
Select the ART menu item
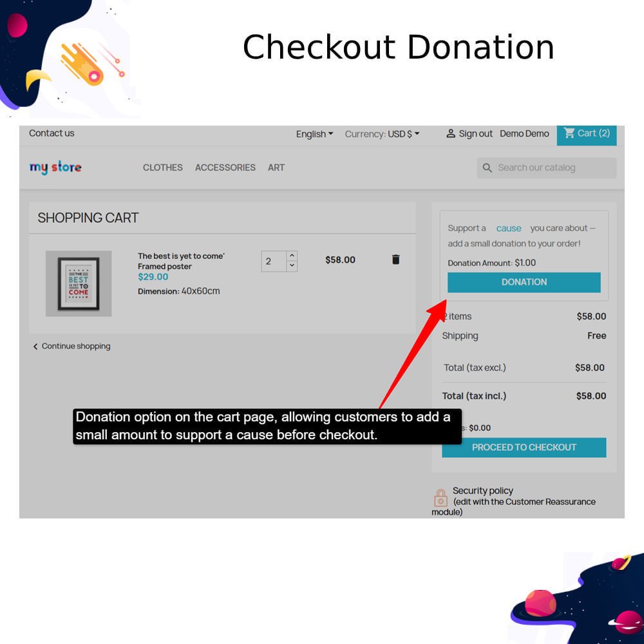click(x=276, y=167)
